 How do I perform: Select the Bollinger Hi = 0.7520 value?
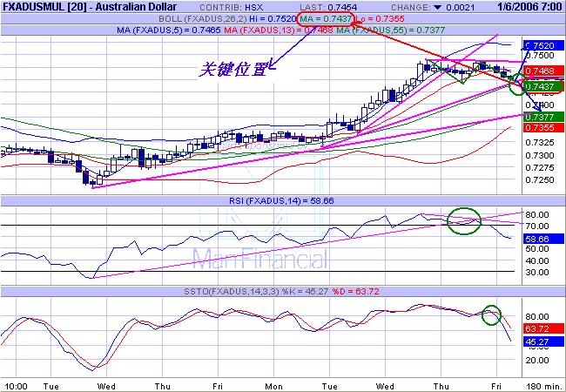[273, 19]
